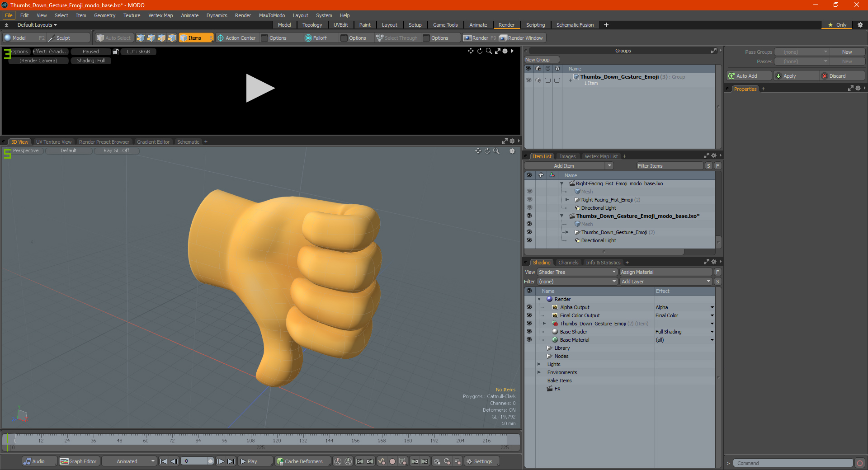
Task: Open the Texture menu
Action: click(x=132, y=15)
